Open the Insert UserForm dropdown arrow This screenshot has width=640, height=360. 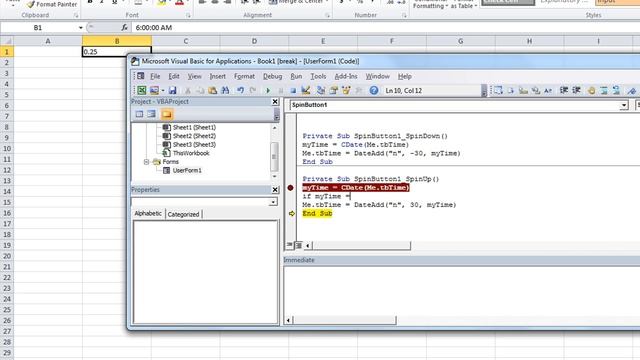(x=163, y=90)
